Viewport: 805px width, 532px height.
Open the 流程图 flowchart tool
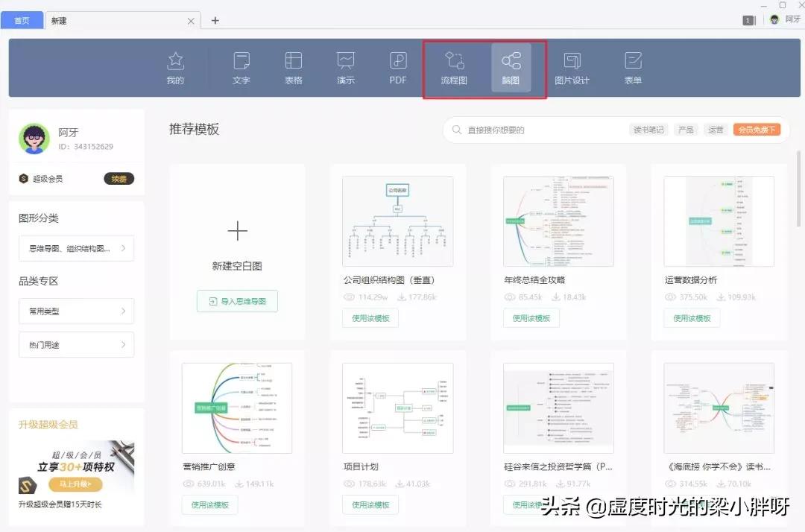tap(454, 68)
